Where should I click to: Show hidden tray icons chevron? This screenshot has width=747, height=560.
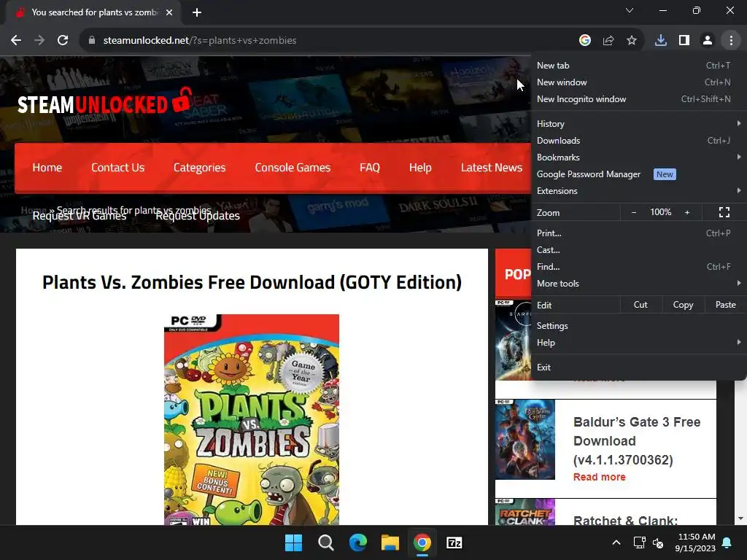616,542
